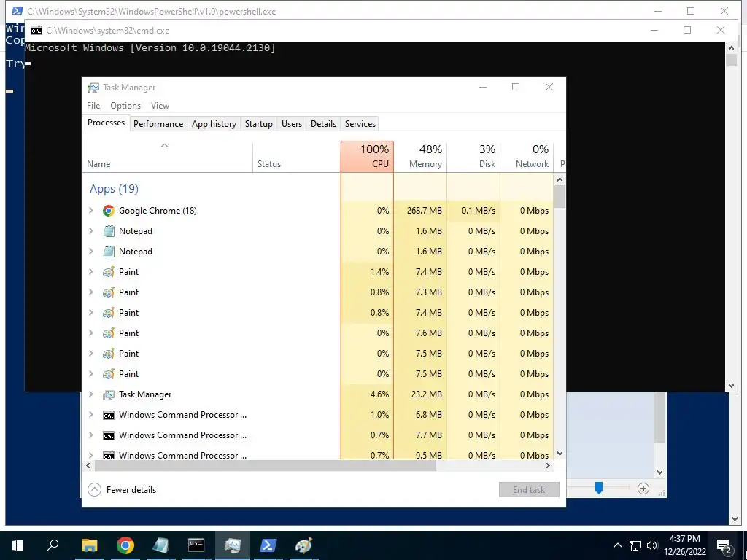Click taskbar clock showing 4:37 PM

click(x=684, y=545)
